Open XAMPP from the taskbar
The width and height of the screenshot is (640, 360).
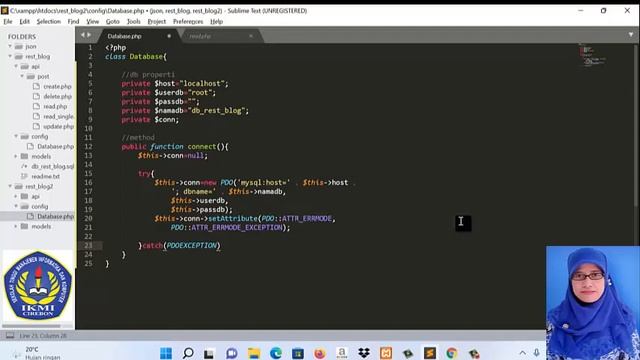[386, 353]
